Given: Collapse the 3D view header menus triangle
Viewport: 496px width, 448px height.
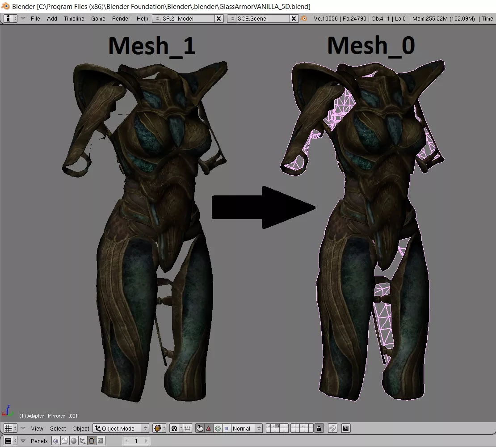Looking at the screenshot, I should click(x=23, y=428).
